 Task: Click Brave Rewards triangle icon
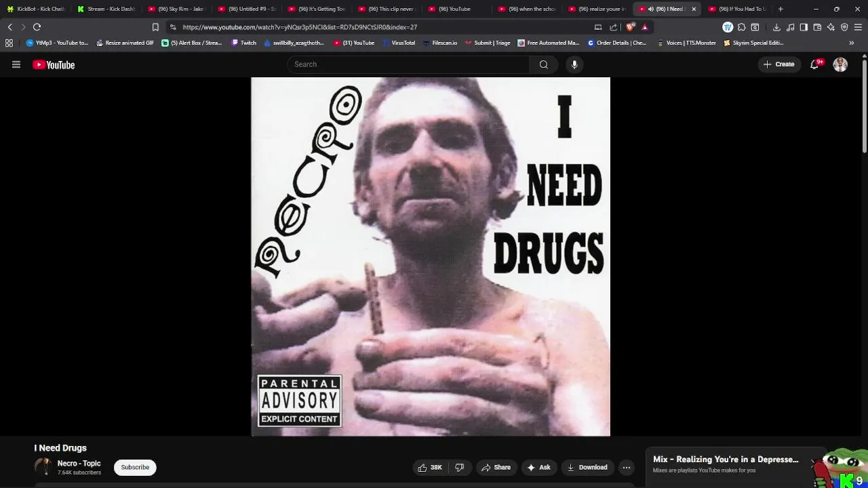pos(645,27)
